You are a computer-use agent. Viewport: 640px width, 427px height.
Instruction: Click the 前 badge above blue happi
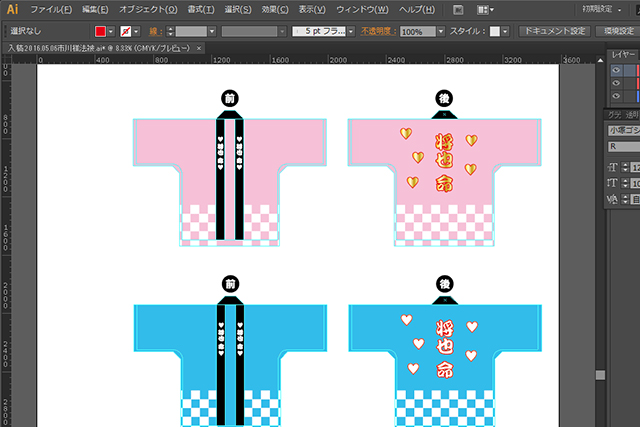[231, 284]
